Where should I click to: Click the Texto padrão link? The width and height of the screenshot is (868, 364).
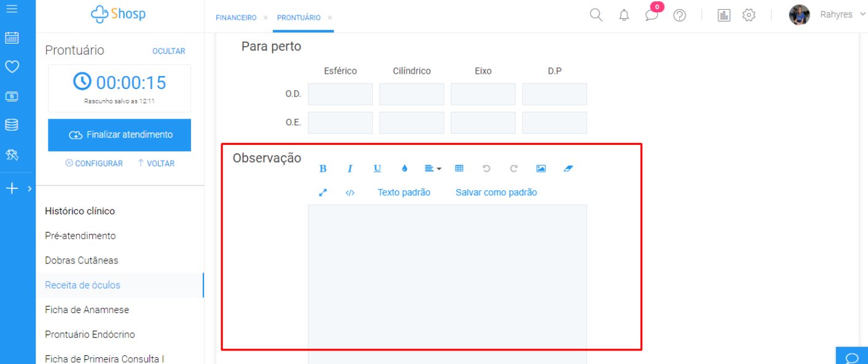pos(404,193)
